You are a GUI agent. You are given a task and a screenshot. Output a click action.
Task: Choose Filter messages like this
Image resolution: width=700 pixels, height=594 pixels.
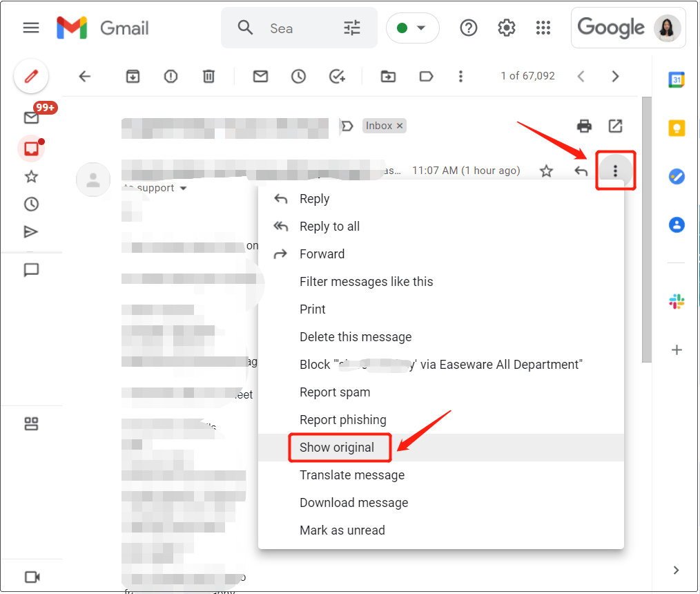tap(440, 282)
